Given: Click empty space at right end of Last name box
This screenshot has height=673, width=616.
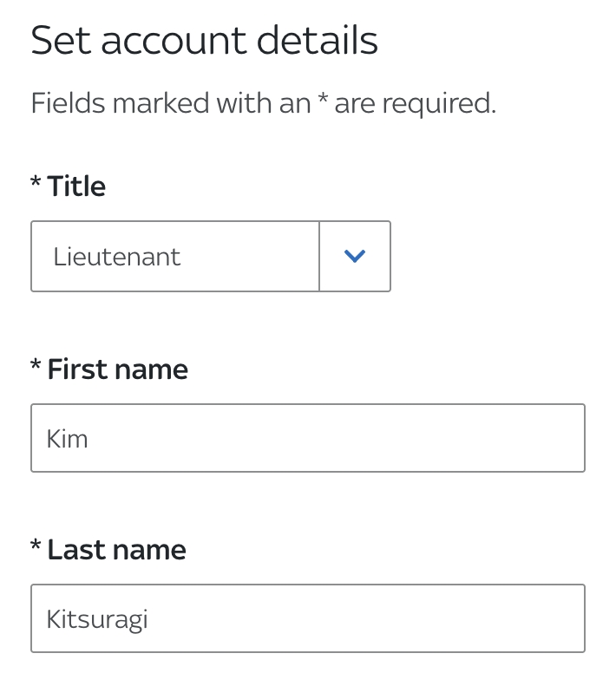Looking at the screenshot, I should [x=538, y=618].
